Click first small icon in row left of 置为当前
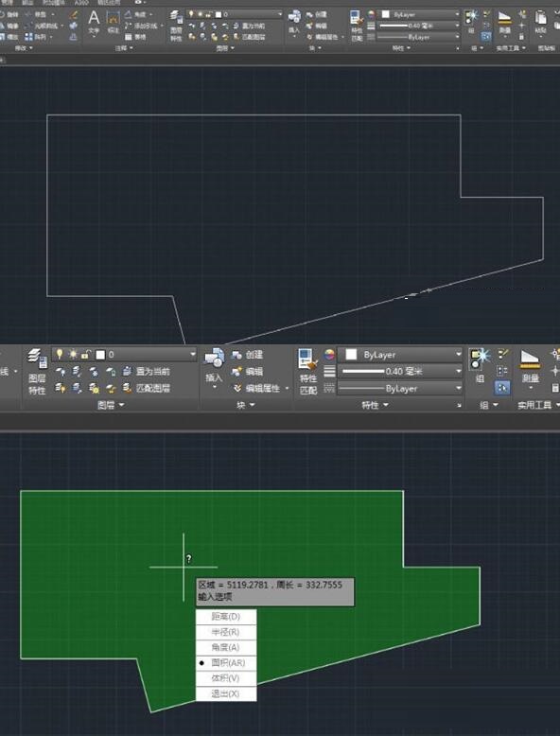The width and height of the screenshot is (560, 736). (x=61, y=372)
